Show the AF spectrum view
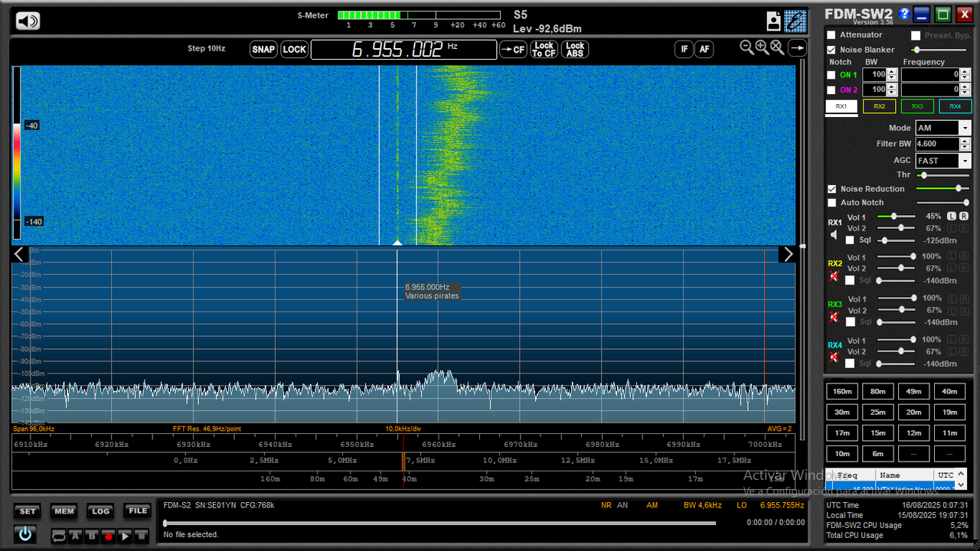 [704, 49]
